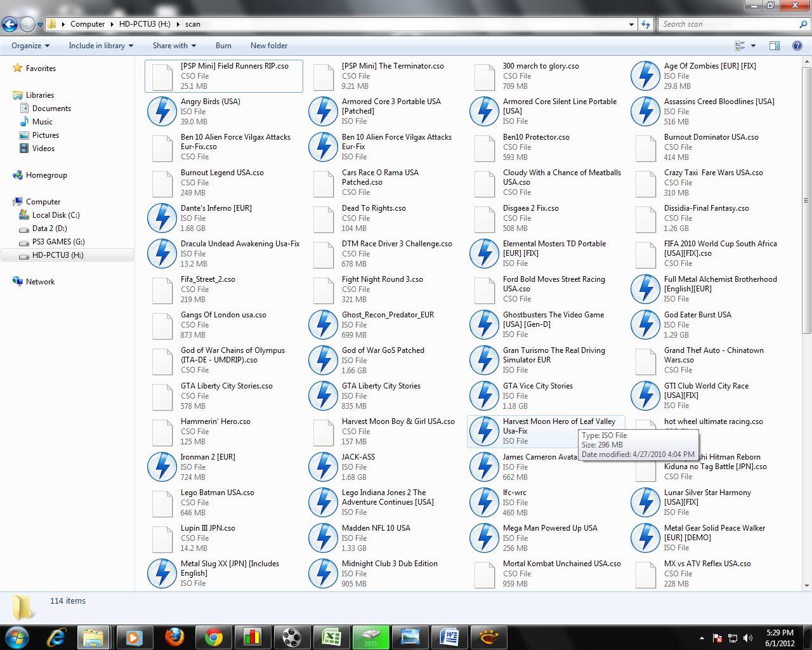The width and height of the screenshot is (812, 650).
Task: Select file name Dissidia-Final Fantasy.cso
Action: [706, 208]
